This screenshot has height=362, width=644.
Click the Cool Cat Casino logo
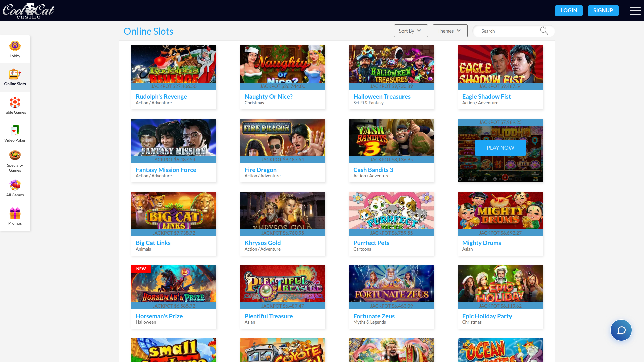coord(29,10)
